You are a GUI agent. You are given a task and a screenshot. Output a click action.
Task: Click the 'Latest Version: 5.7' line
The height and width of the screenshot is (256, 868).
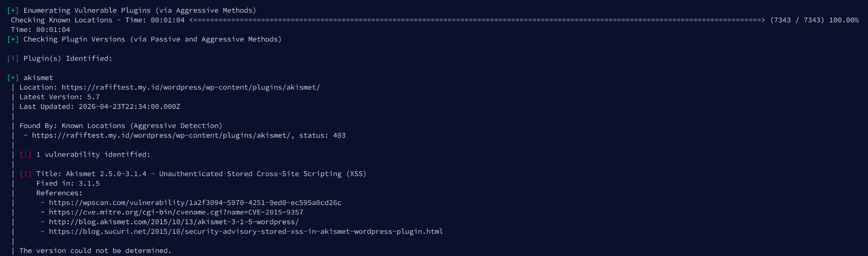[59, 97]
